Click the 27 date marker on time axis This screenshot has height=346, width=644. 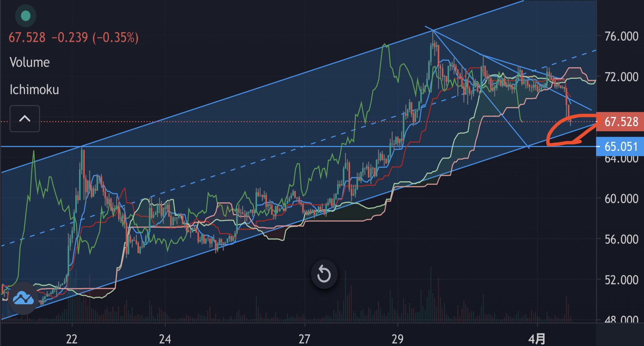(304, 339)
